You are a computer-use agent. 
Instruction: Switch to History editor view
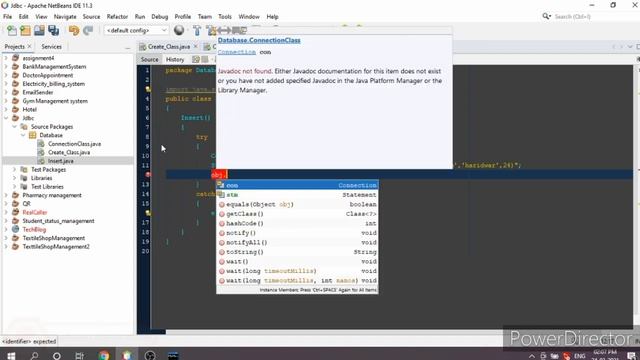tap(175, 60)
